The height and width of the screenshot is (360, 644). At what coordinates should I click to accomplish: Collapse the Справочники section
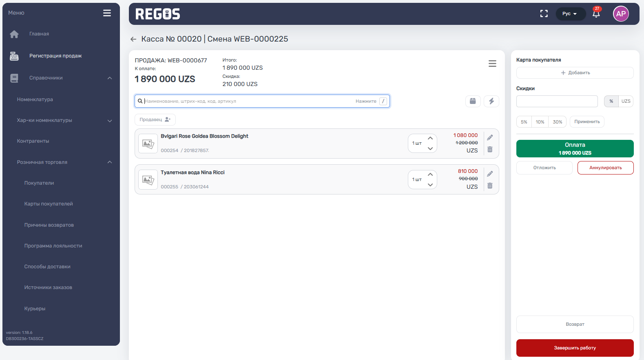click(110, 78)
